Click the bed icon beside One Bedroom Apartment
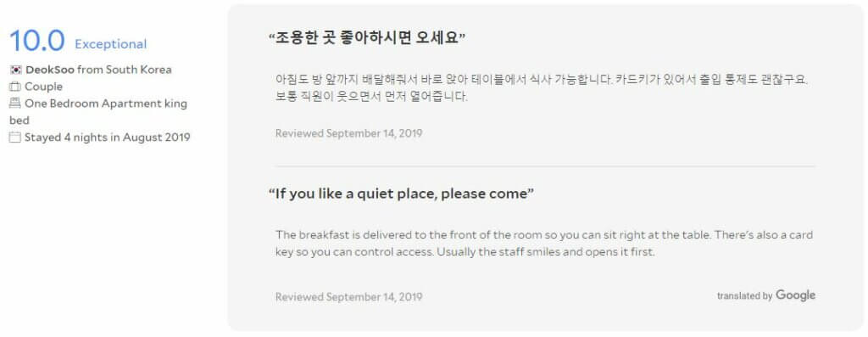 (15, 103)
